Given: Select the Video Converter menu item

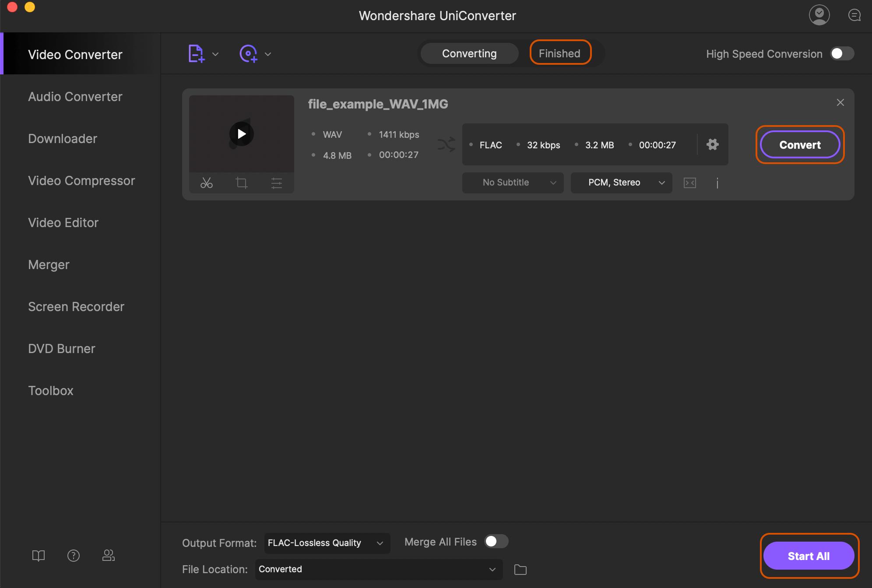Looking at the screenshot, I should point(74,54).
